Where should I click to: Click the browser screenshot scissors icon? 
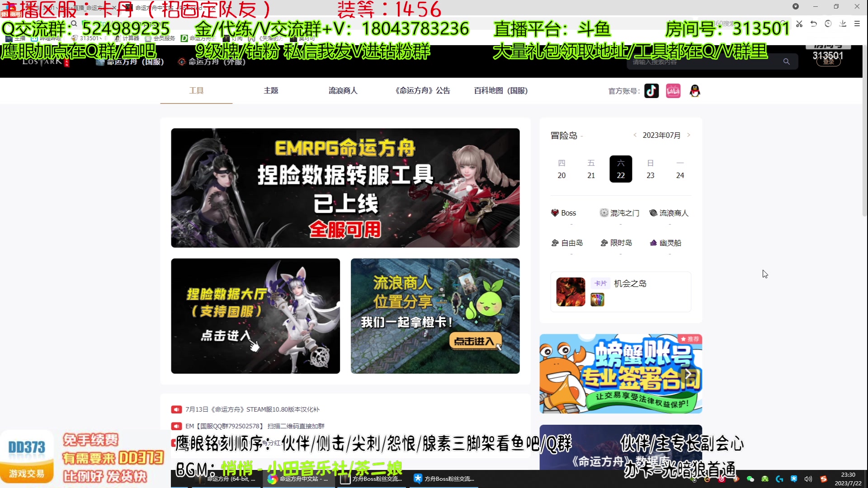coord(799,24)
